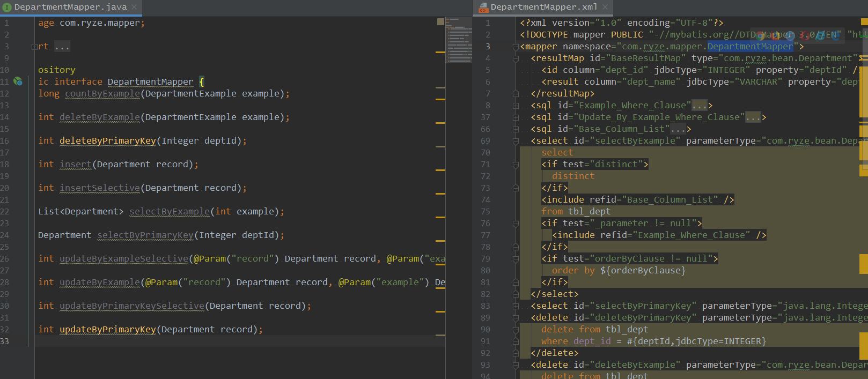
Task: Click line number 33 in Java gutter
Action: coord(5,341)
